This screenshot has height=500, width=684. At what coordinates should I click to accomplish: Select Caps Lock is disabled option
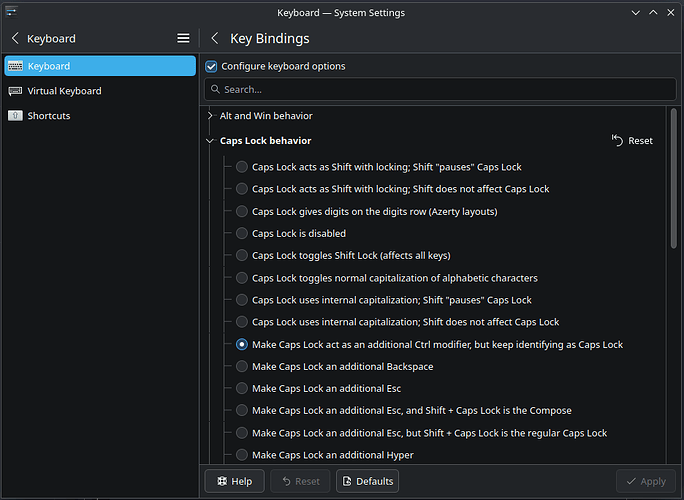pos(242,233)
